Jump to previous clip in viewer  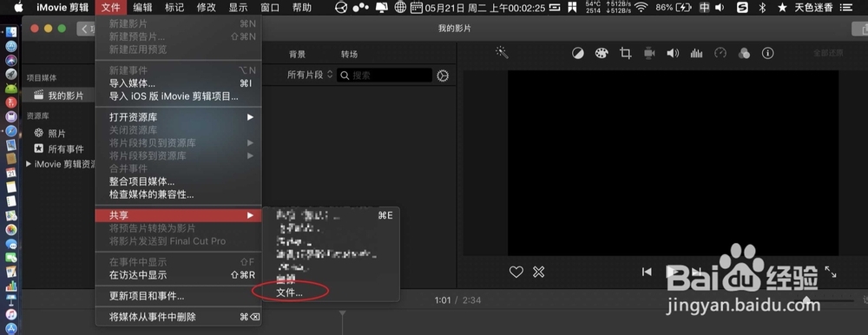647,272
